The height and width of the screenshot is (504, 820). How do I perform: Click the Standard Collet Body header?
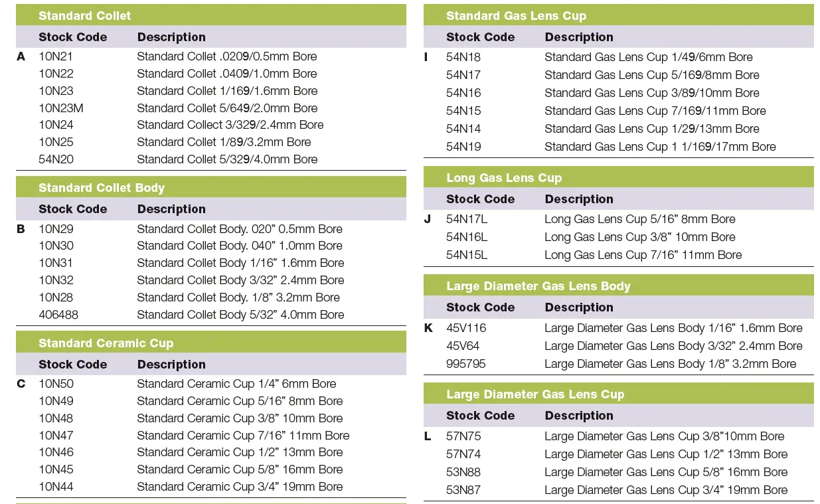tap(101, 188)
